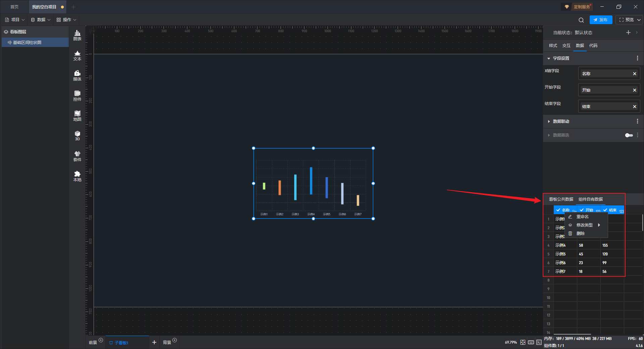The width and height of the screenshot is (644, 349).
Task: Click the 69.79% zoom percentage
Action: pyautogui.click(x=511, y=342)
